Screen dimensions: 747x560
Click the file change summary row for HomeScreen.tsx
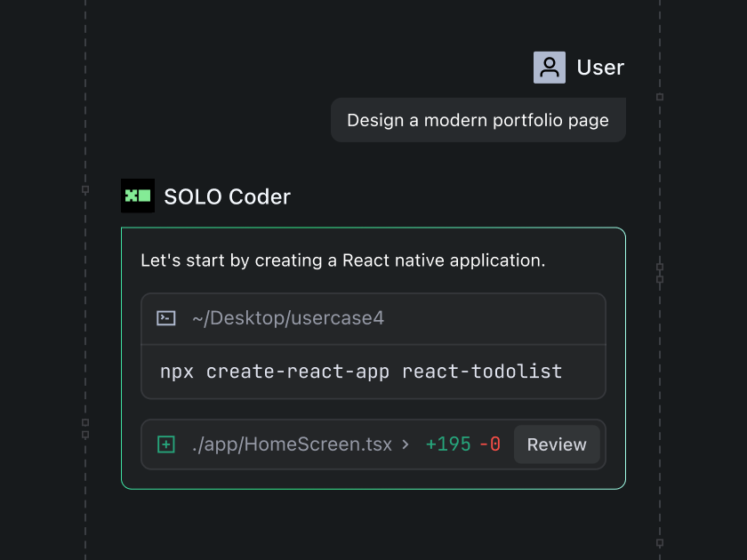(x=373, y=444)
